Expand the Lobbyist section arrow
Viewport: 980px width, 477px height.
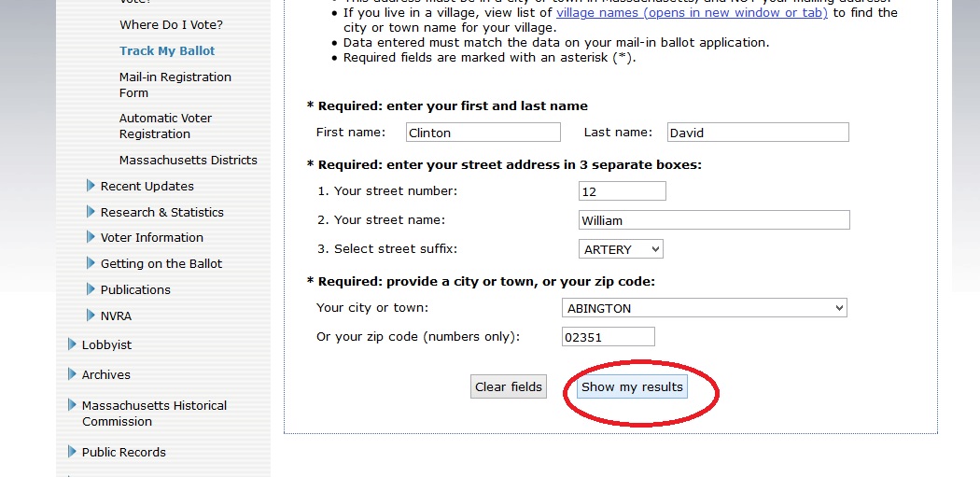(x=72, y=344)
